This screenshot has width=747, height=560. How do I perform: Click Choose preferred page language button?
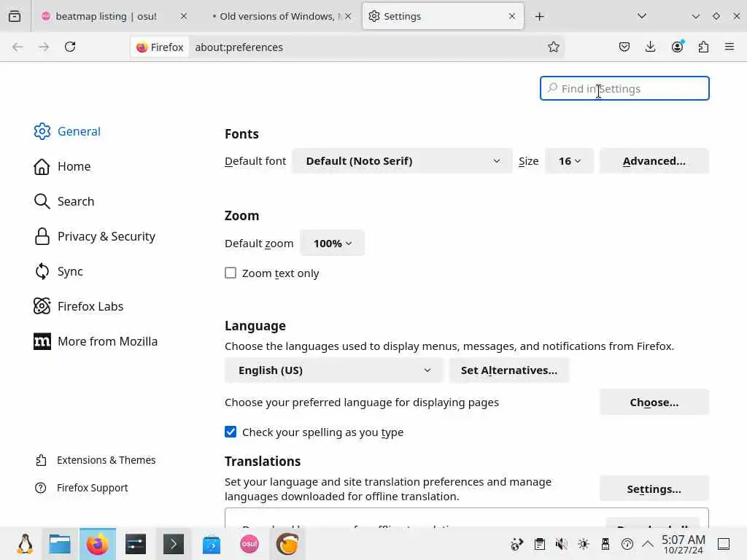click(x=654, y=402)
